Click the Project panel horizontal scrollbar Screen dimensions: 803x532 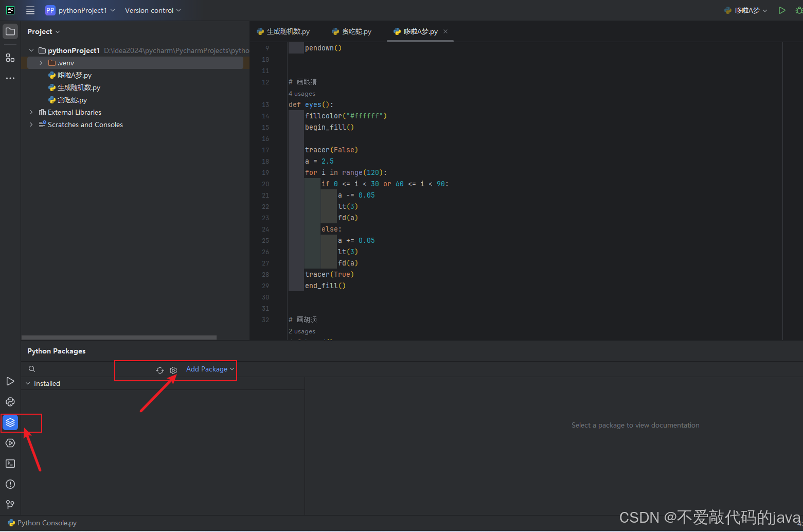pos(118,338)
